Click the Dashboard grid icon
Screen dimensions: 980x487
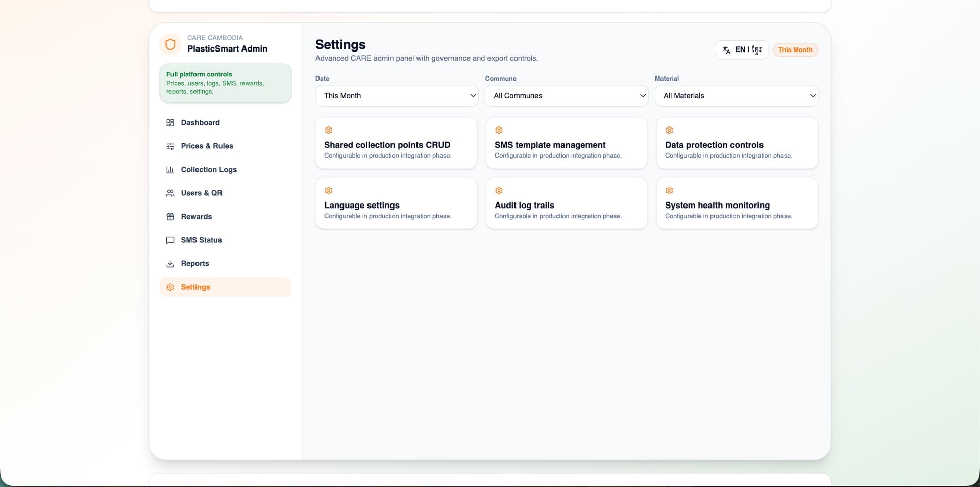tap(170, 123)
